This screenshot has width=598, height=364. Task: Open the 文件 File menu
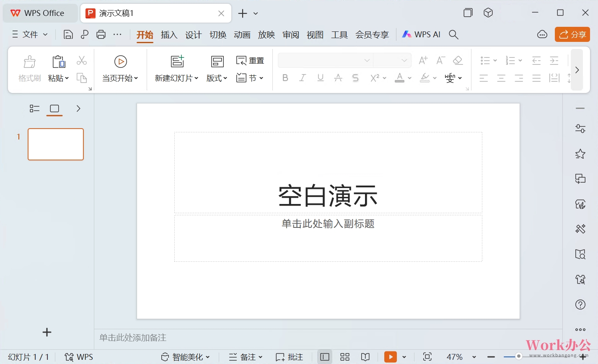click(x=30, y=34)
